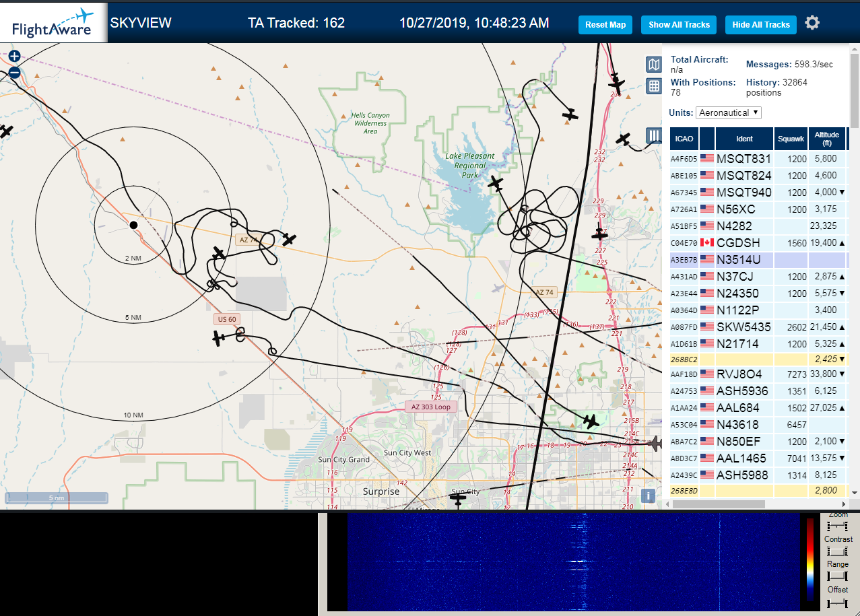
Task: Select the MSQT940 aircraft row
Action: pos(758,193)
